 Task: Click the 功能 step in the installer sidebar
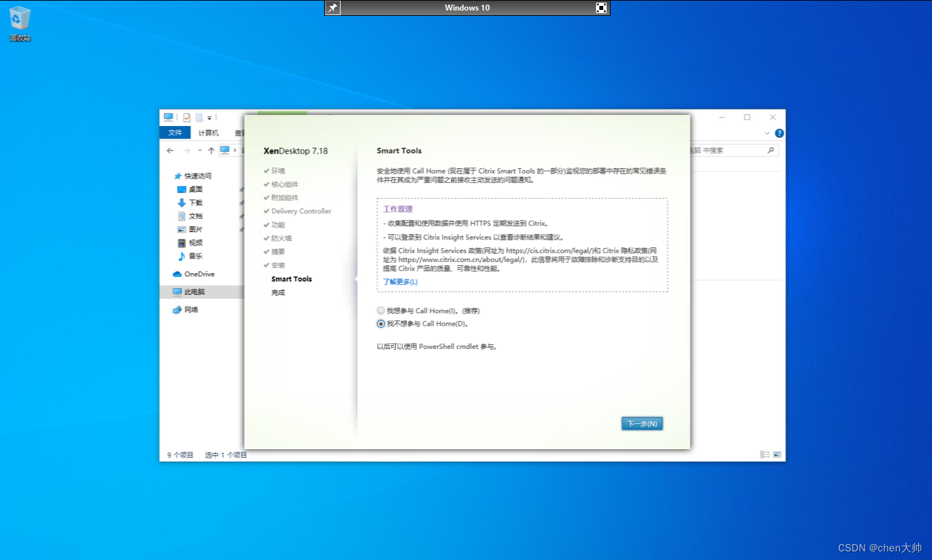click(278, 225)
